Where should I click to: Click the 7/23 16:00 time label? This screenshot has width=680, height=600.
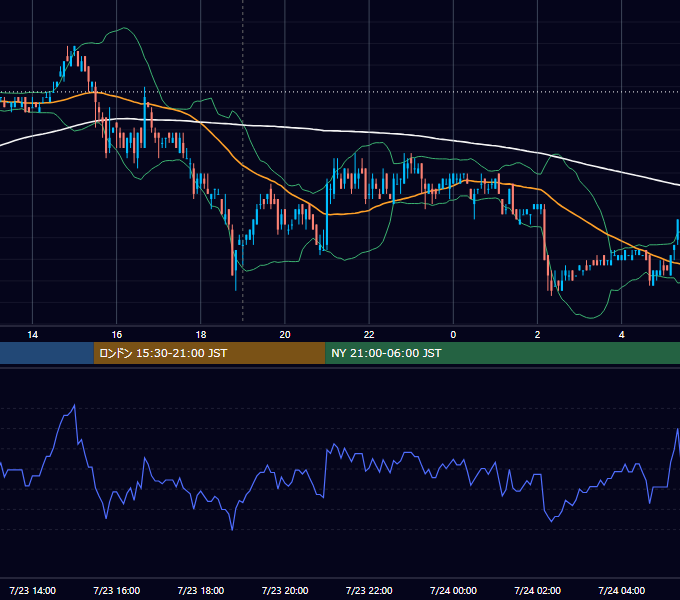(117, 590)
